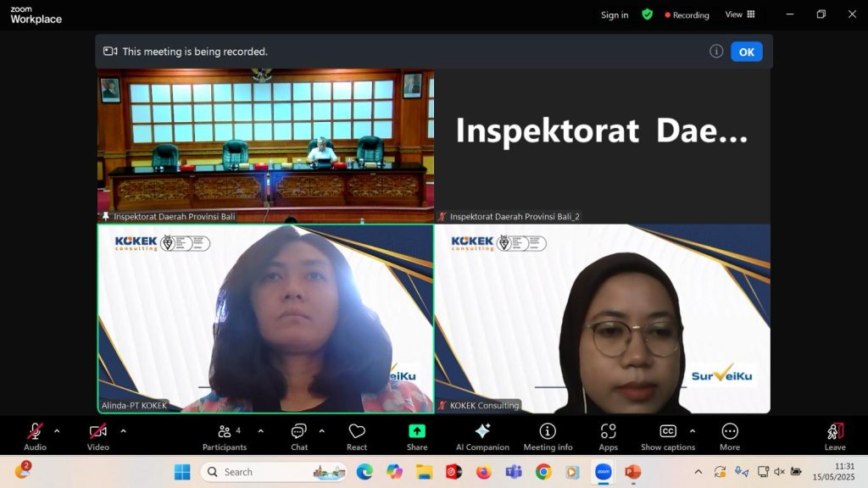This screenshot has width=868, height=488.
Task: Click the green encryption shield icon
Action: (647, 14)
